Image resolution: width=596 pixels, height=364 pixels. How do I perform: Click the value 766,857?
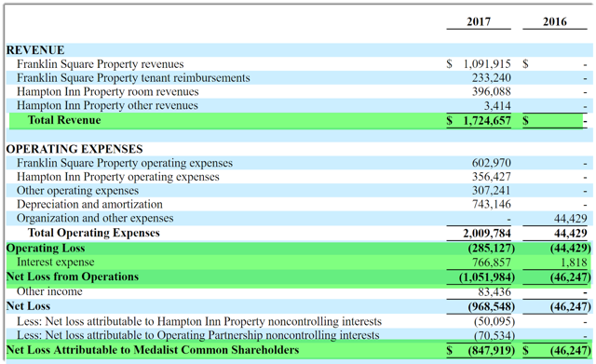coord(492,263)
